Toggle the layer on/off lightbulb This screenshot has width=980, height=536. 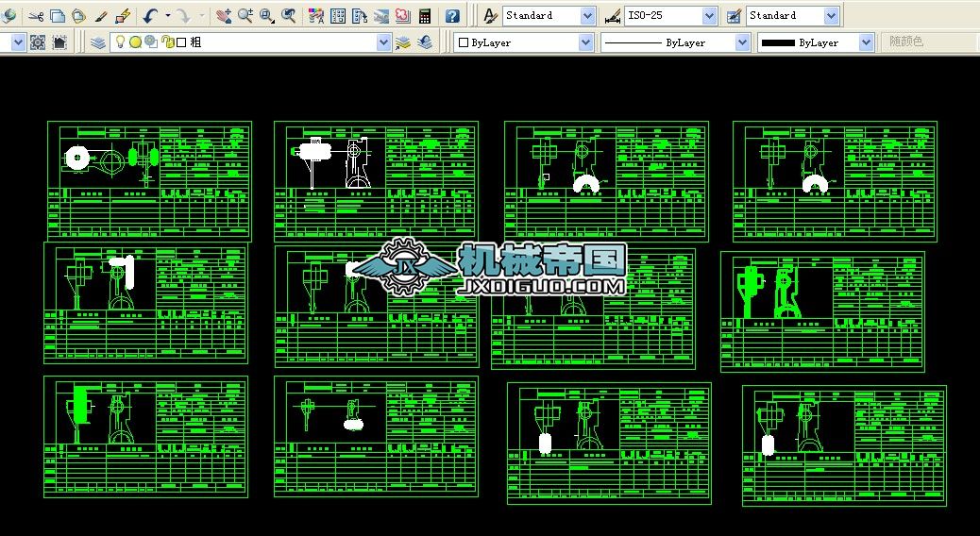[x=120, y=42]
